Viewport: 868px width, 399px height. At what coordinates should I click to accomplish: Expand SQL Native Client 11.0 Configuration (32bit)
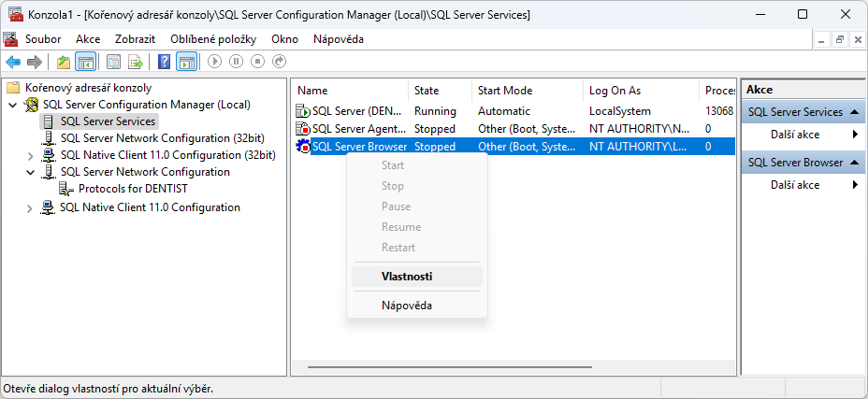(x=31, y=155)
